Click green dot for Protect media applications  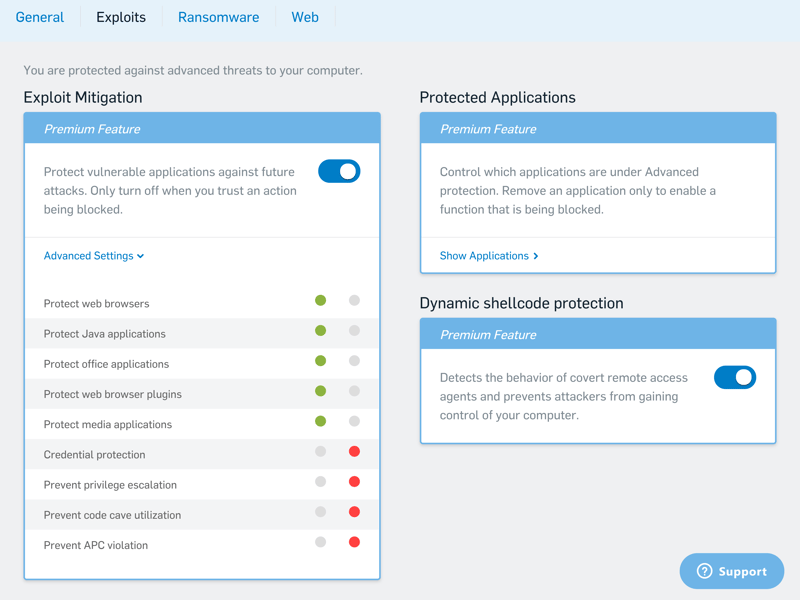click(320, 421)
